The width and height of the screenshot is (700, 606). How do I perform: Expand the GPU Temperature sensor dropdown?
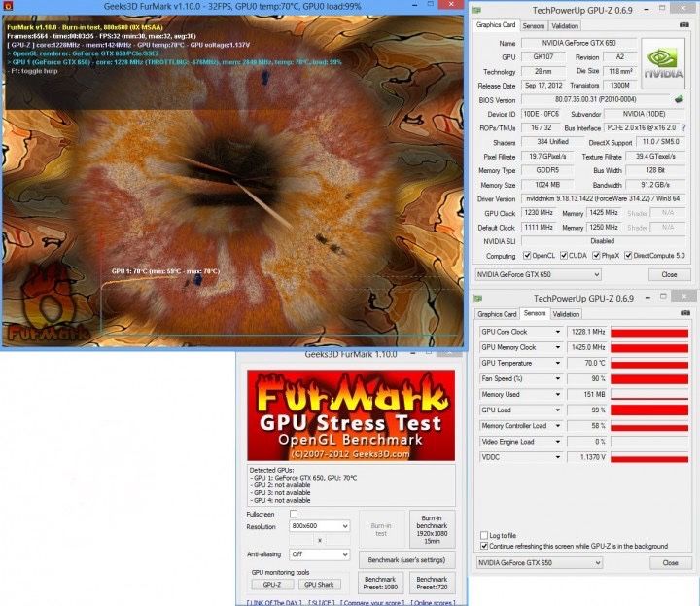click(558, 363)
